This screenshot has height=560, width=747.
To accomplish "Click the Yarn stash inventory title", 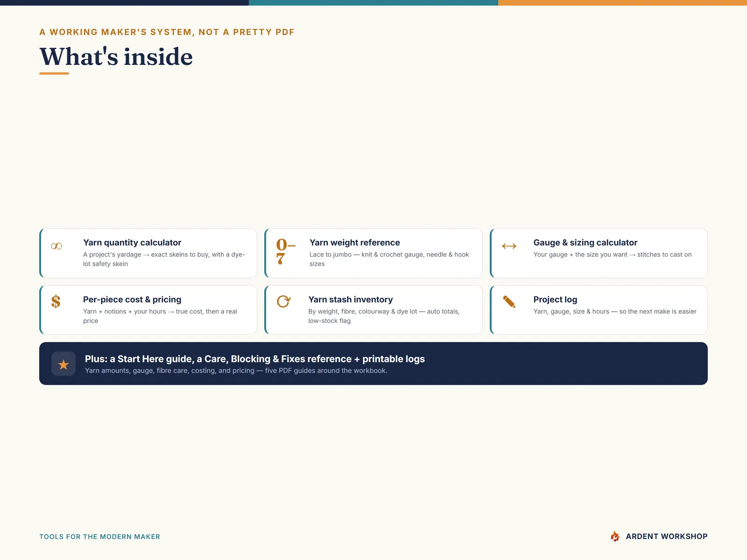I will tap(351, 300).
